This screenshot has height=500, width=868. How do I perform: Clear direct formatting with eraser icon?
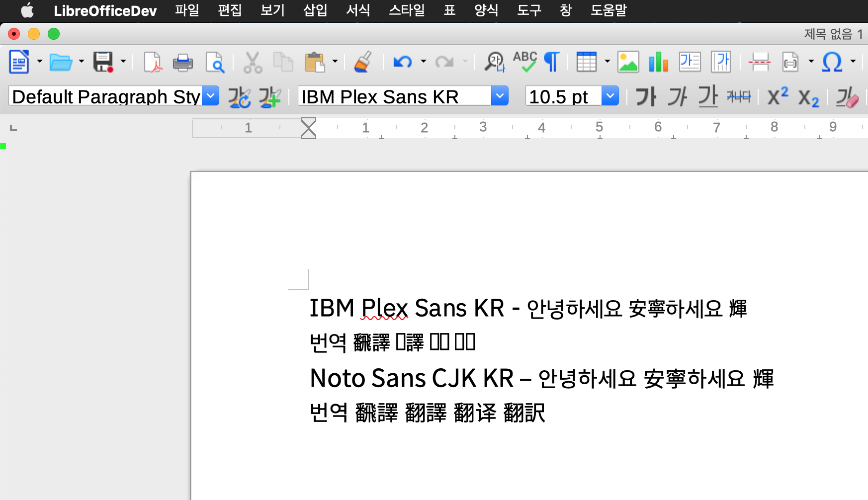coord(847,97)
